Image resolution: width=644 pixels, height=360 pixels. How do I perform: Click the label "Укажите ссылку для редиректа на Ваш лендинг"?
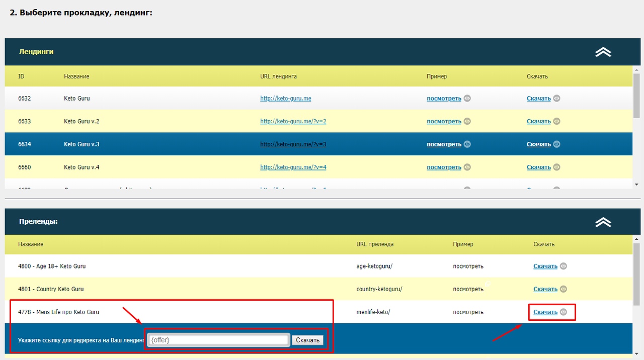(x=81, y=340)
